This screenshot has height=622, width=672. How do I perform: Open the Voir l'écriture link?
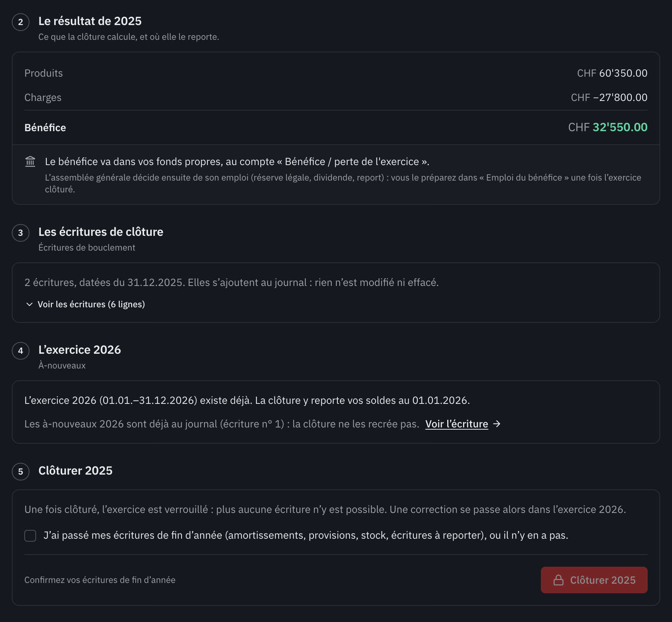[456, 424]
